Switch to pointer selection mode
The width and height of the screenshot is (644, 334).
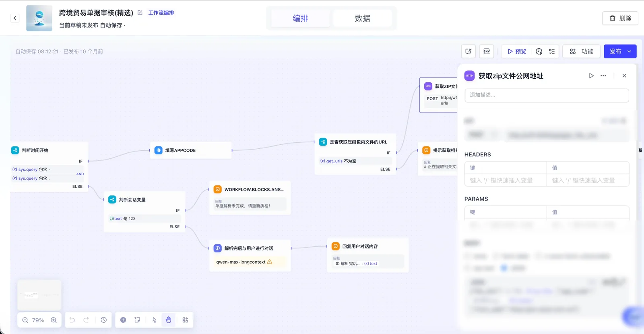(154, 320)
